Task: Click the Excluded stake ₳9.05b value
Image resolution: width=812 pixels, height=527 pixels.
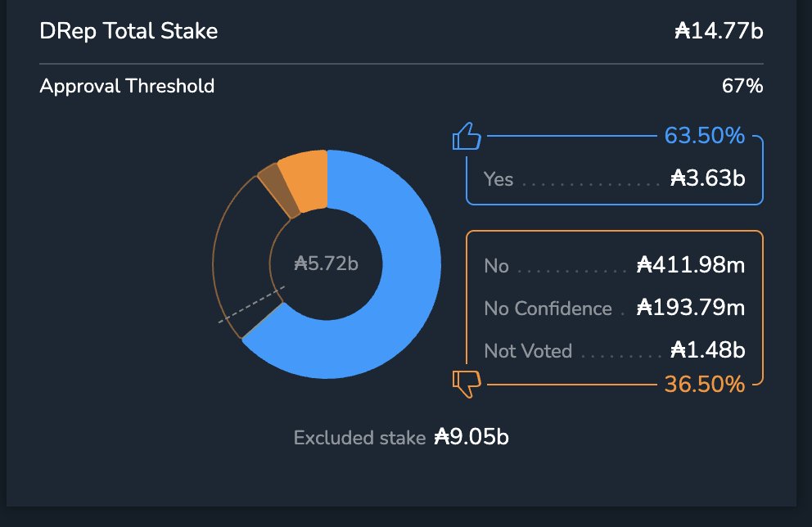Action: pyautogui.click(x=471, y=437)
